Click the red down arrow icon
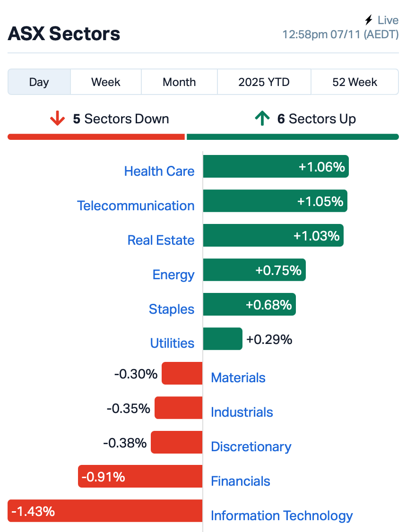 tap(57, 119)
